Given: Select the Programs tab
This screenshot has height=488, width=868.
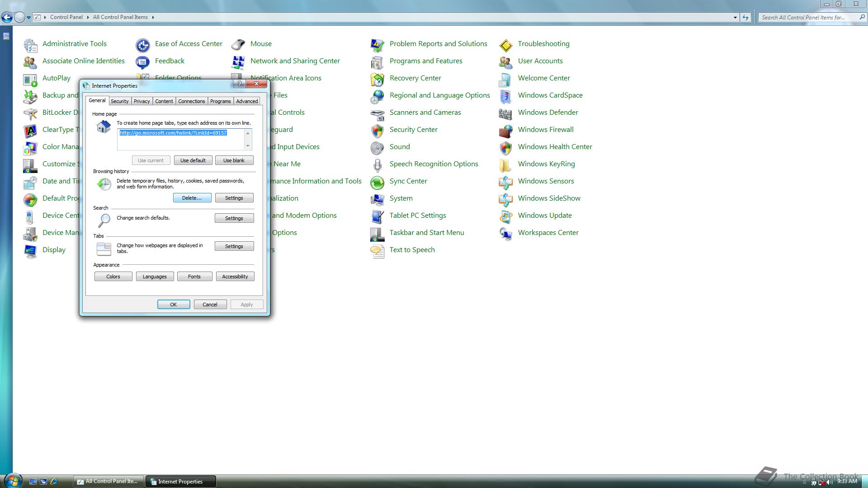Looking at the screenshot, I should (221, 101).
